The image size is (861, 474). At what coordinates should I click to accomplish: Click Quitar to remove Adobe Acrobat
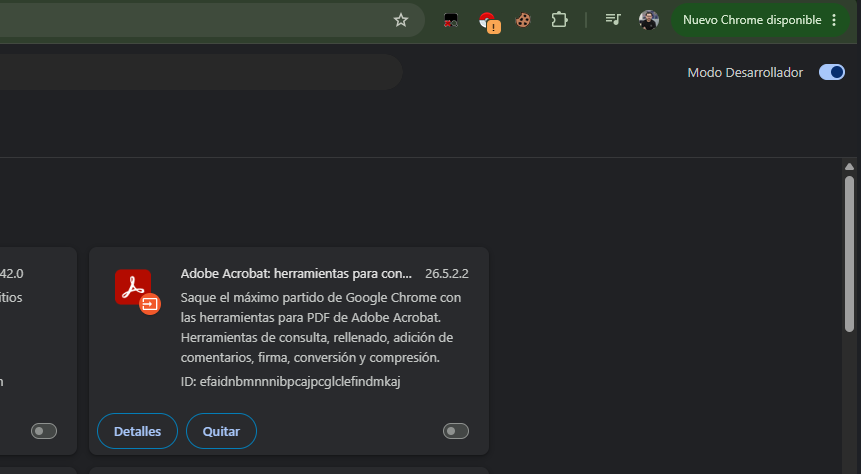[221, 431]
